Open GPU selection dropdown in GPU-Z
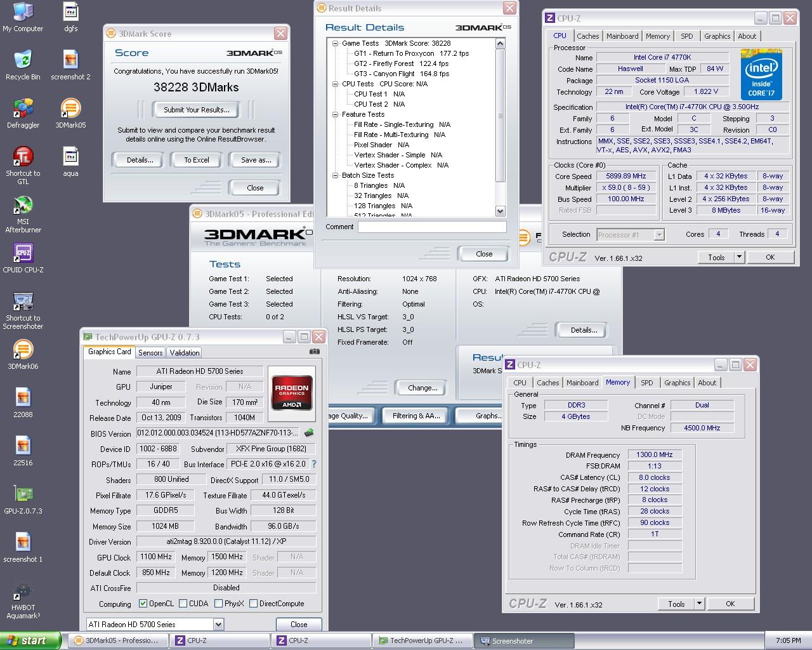The width and height of the screenshot is (812, 650). pos(218,624)
